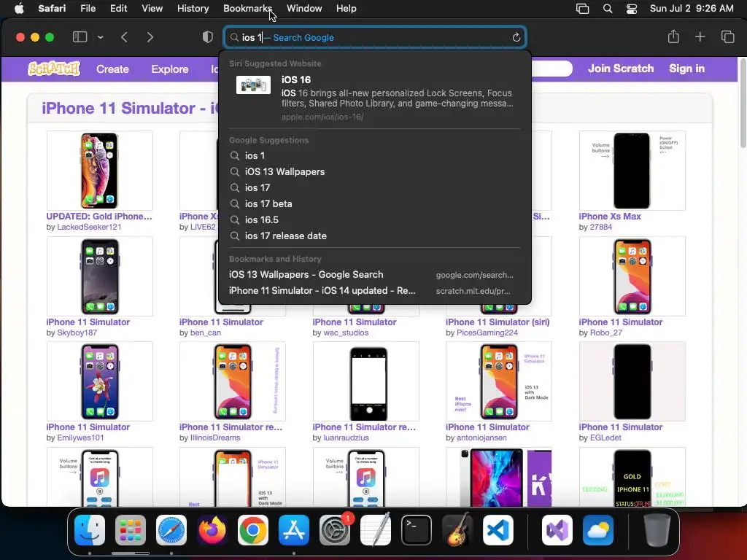Open the Apple menu
This screenshot has height=560, width=747.
(x=19, y=9)
